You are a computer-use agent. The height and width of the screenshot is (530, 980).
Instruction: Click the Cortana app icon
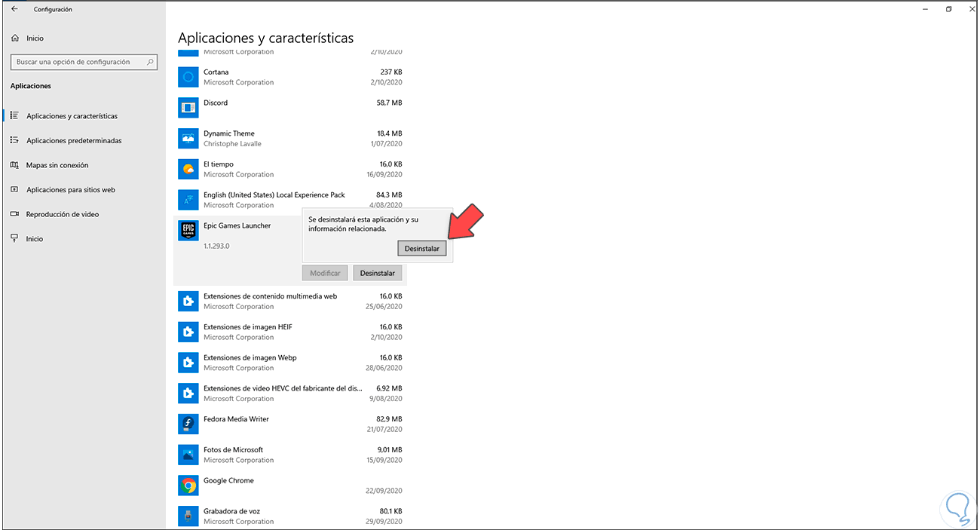188,77
